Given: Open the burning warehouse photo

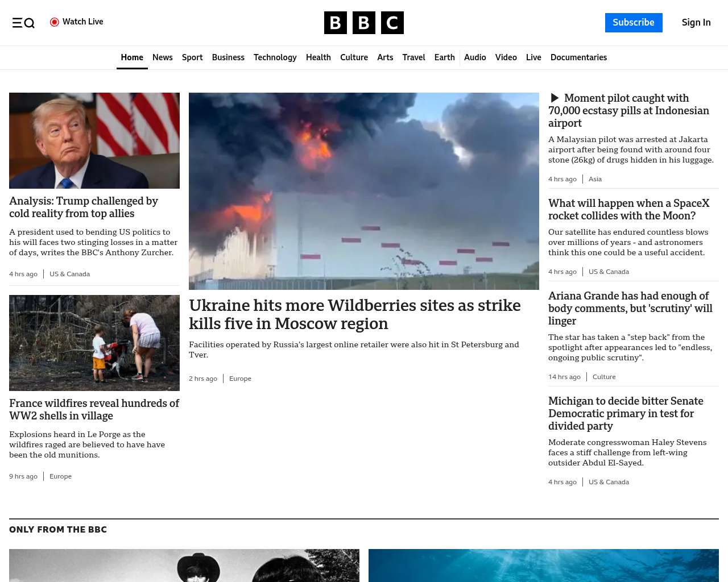Looking at the screenshot, I should [364, 191].
